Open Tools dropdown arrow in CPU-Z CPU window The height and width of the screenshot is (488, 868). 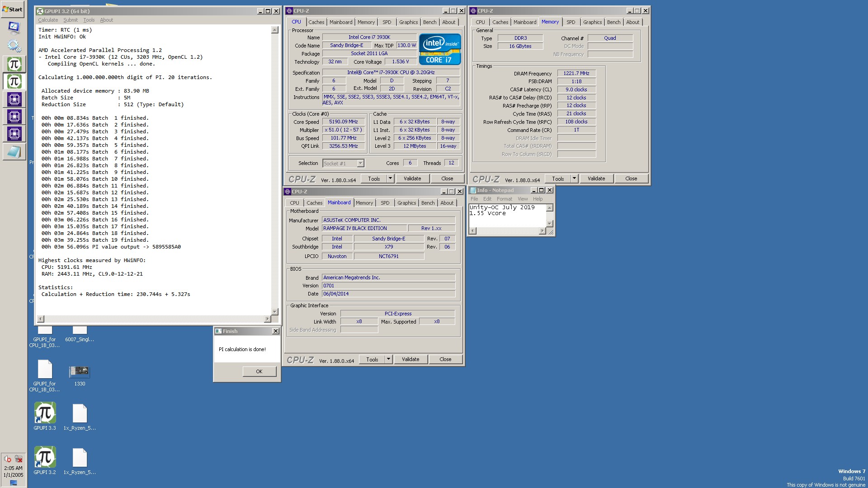pos(390,178)
